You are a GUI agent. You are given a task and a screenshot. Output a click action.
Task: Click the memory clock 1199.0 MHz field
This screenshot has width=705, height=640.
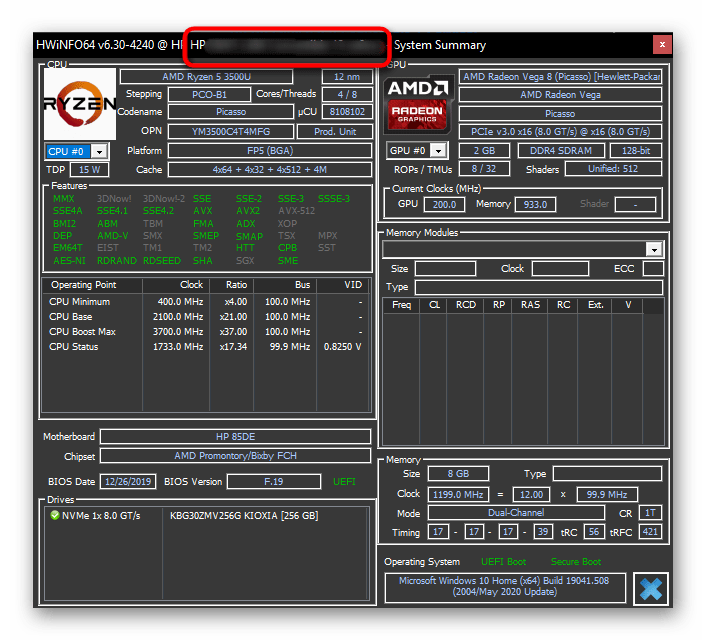(458, 495)
